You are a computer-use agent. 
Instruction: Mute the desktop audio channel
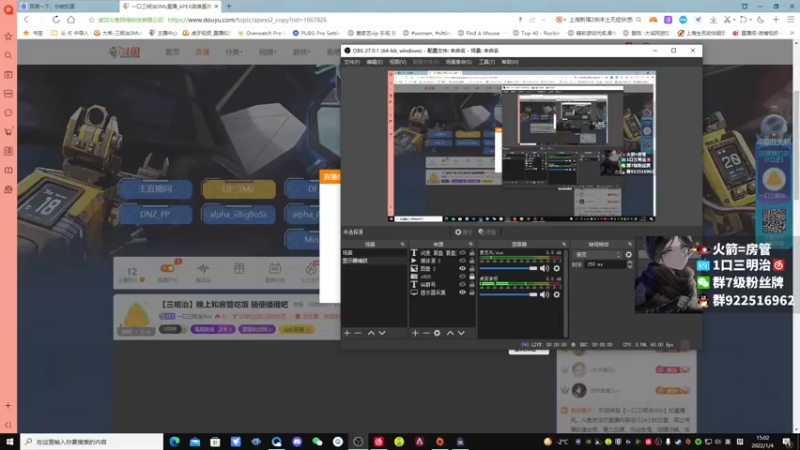[x=544, y=294]
